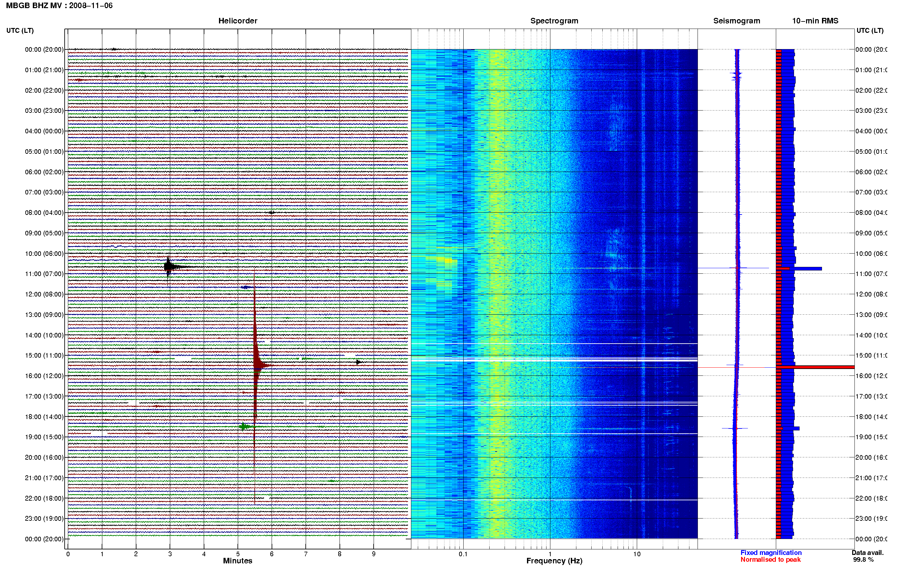Viewport: 924px width, 578px height.
Task: Click the left 09:00 (05:00) time label
Action: coord(44,233)
